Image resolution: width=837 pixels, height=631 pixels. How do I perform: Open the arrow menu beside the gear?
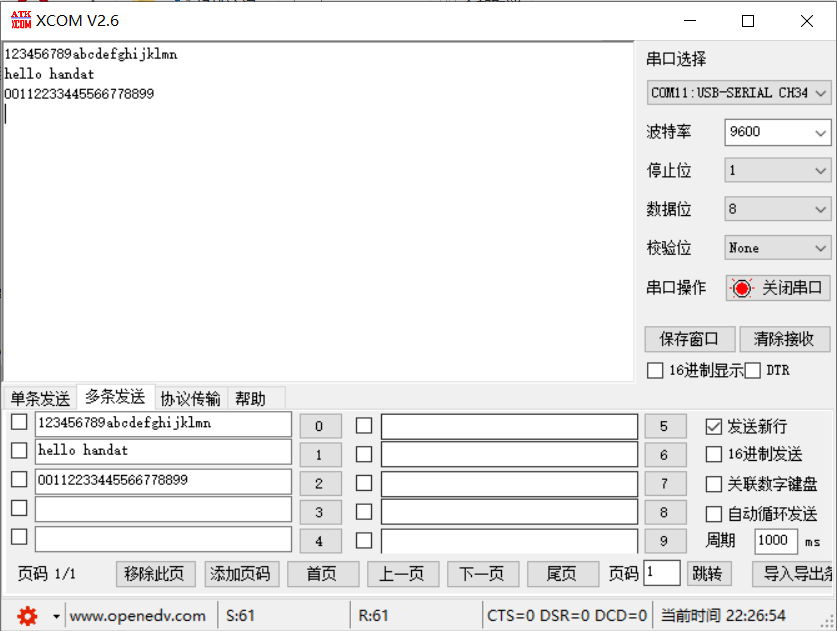[56, 616]
